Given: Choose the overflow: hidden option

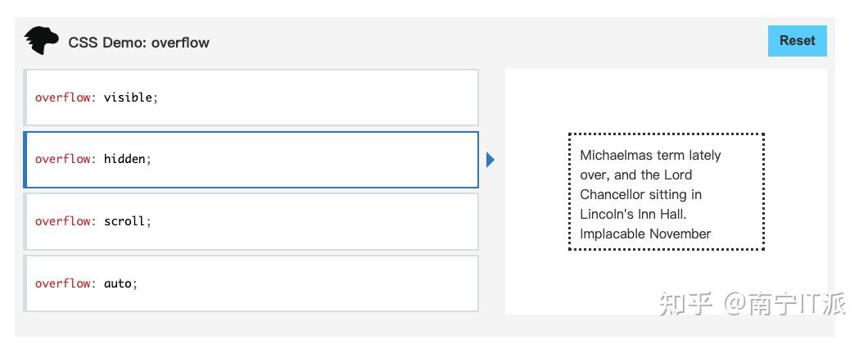Looking at the screenshot, I should 251,160.
